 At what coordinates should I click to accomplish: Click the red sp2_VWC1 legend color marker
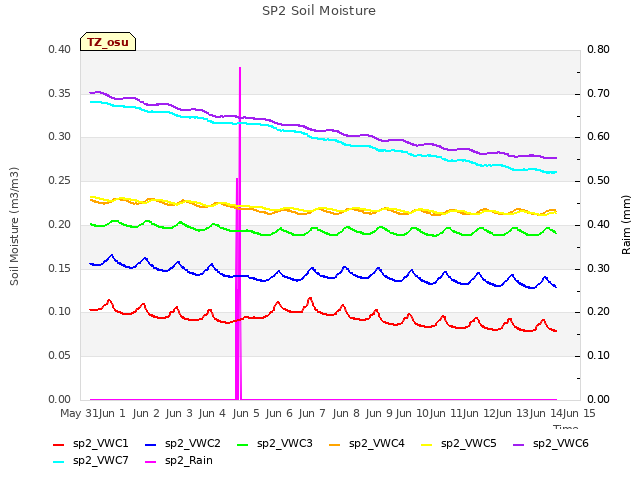tap(59, 444)
